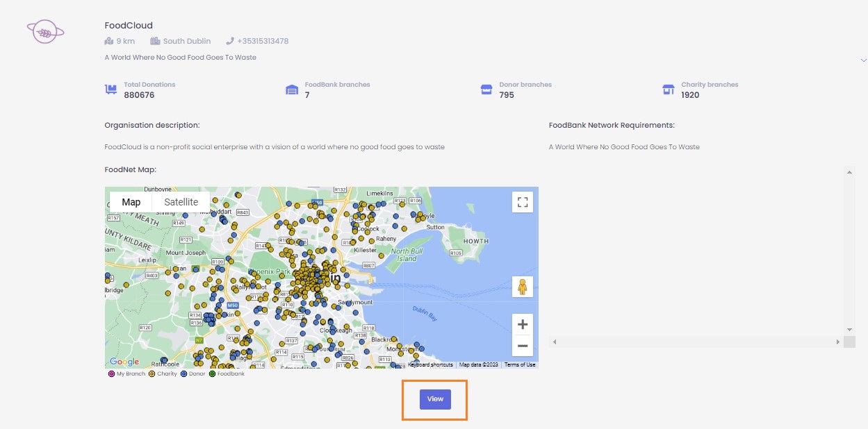Click the FoodCloud organisation title
The image size is (868, 429).
pos(129,26)
